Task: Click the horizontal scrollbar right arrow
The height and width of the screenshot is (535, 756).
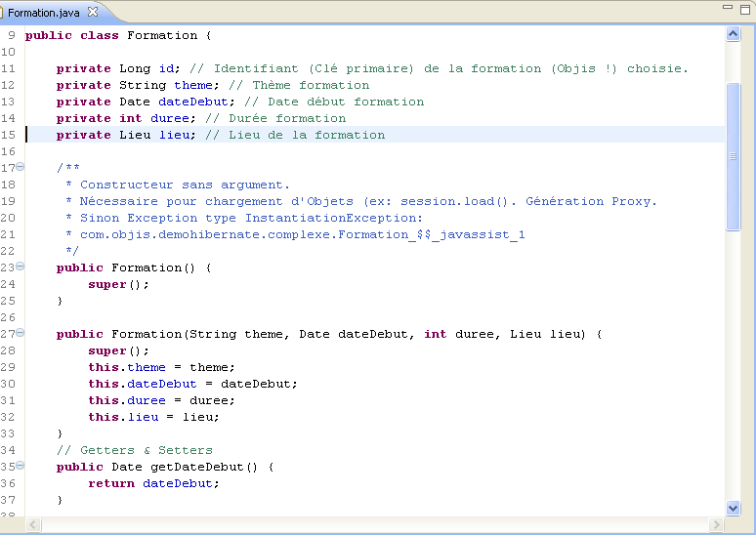Action: click(x=716, y=524)
